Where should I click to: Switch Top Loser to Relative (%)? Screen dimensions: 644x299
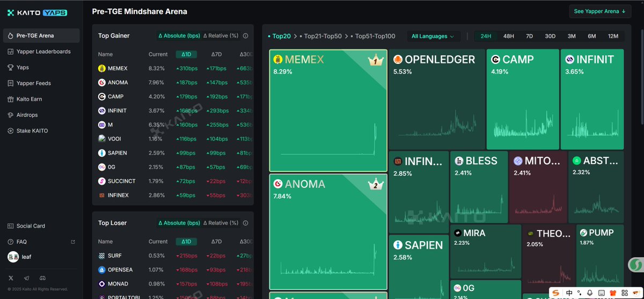[x=221, y=223]
